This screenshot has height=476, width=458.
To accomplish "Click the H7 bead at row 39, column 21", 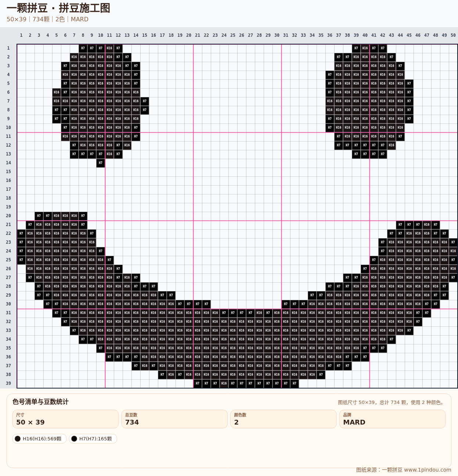I will coord(198,383).
